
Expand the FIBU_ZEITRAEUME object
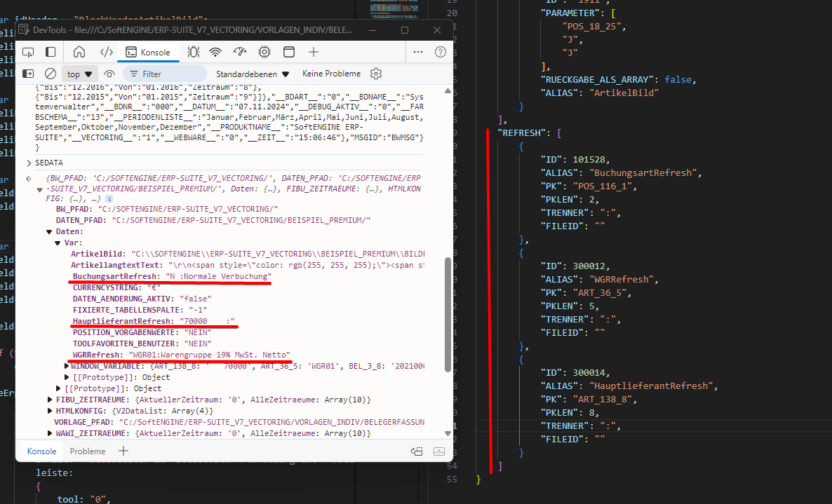(x=49, y=400)
